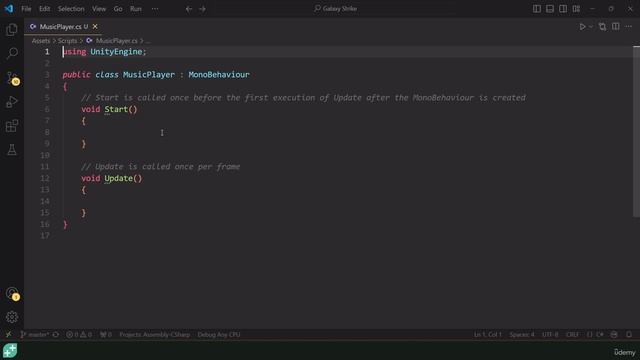Open the Accounts menu in activity bar

[x=12, y=293]
